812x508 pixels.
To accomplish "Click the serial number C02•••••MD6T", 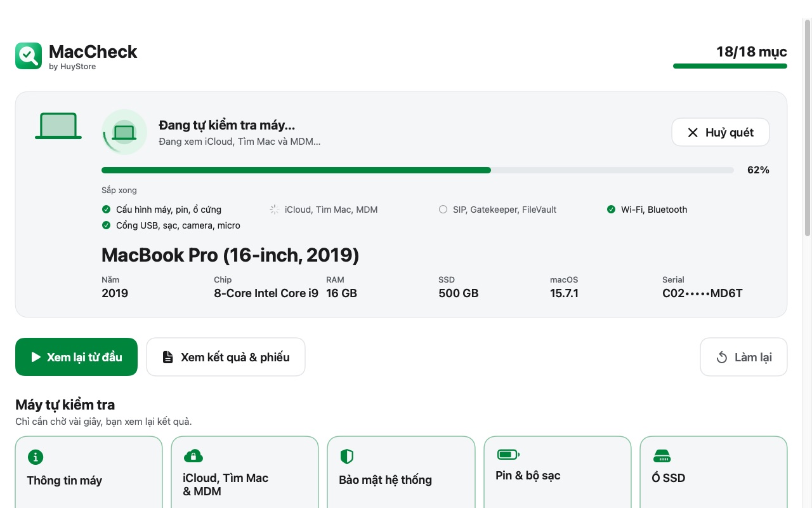I will tap(702, 293).
